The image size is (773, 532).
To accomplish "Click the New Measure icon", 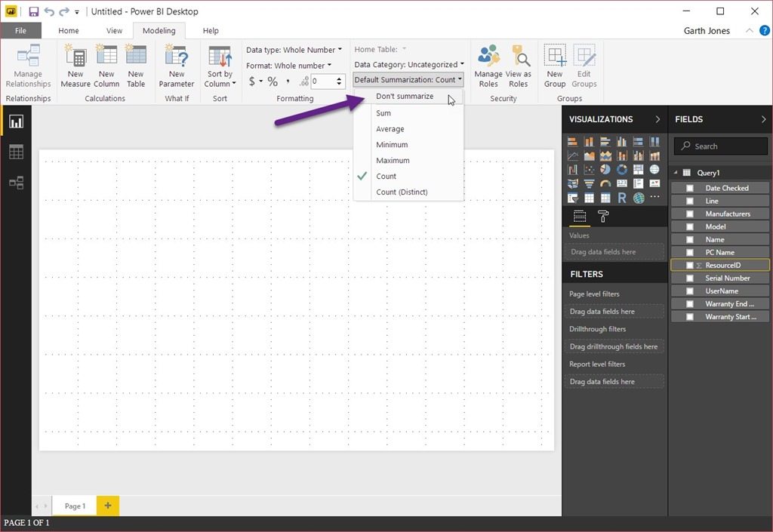I will pyautogui.click(x=75, y=55).
